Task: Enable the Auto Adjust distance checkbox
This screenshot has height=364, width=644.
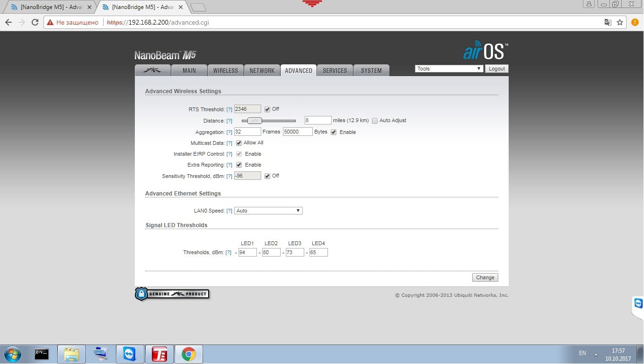Action: (x=375, y=121)
